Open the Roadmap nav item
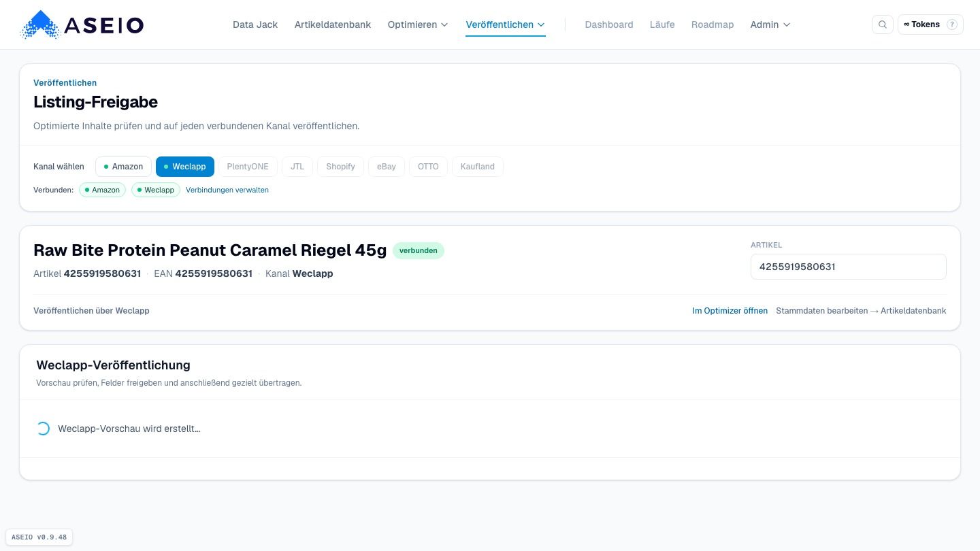The width and height of the screenshot is (980, 551). coord(713,24)
